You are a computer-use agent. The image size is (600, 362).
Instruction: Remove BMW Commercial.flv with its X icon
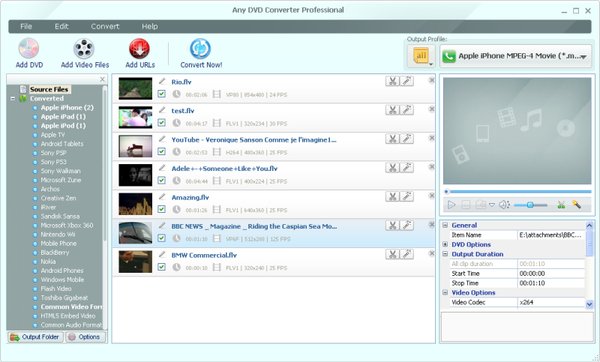point(432,253)
